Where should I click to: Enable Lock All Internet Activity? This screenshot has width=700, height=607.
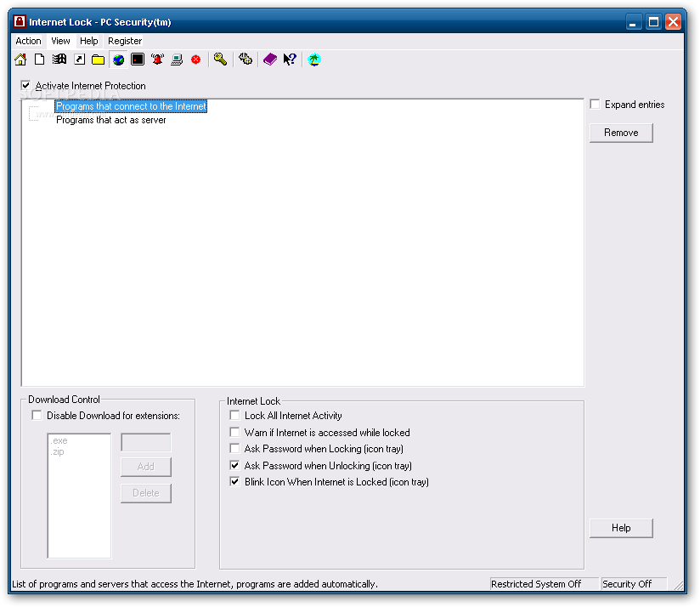234,416
